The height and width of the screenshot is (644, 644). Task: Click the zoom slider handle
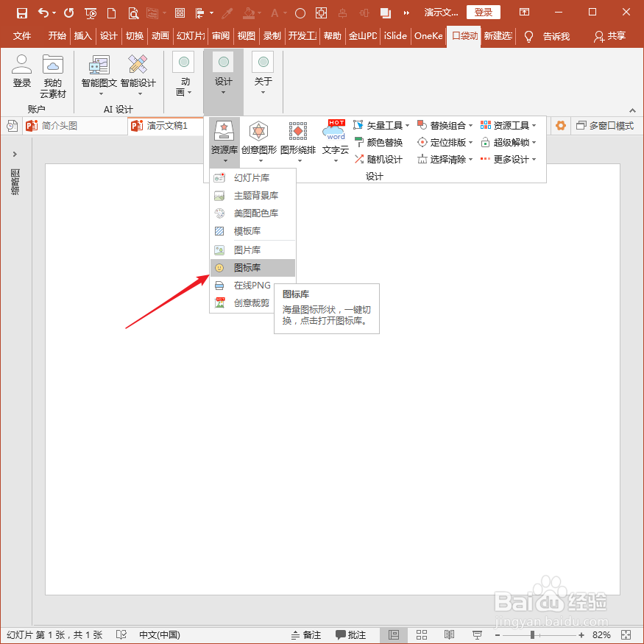tap(532, 635)
